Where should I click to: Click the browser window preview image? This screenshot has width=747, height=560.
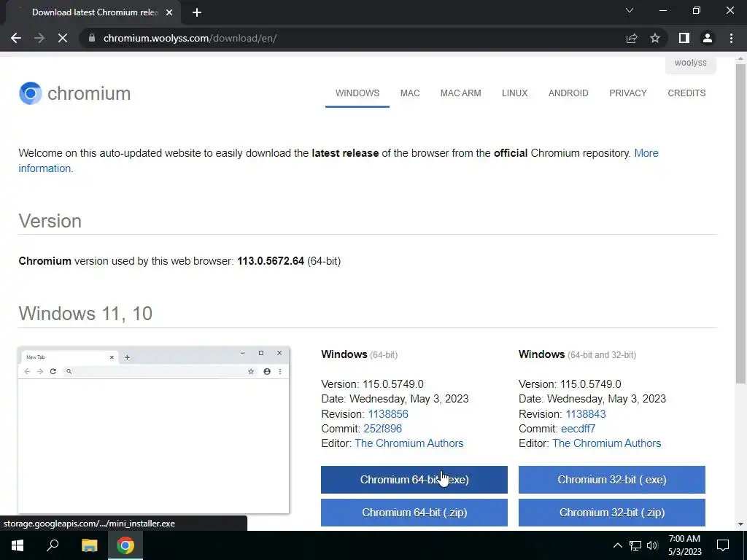coord(153,430)
